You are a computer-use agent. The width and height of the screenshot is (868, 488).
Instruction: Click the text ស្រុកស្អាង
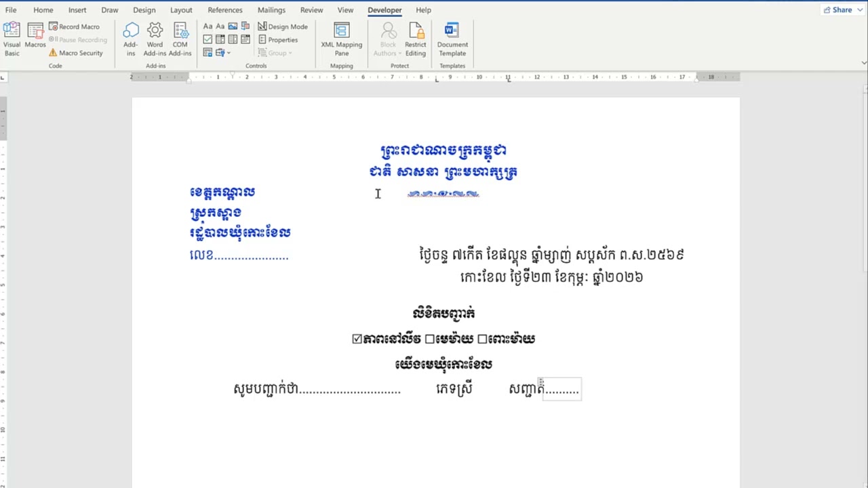[216, 213]
